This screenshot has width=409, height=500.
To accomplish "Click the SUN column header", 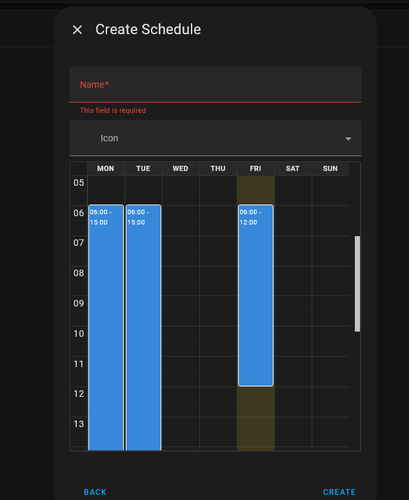I will (330, 169).
